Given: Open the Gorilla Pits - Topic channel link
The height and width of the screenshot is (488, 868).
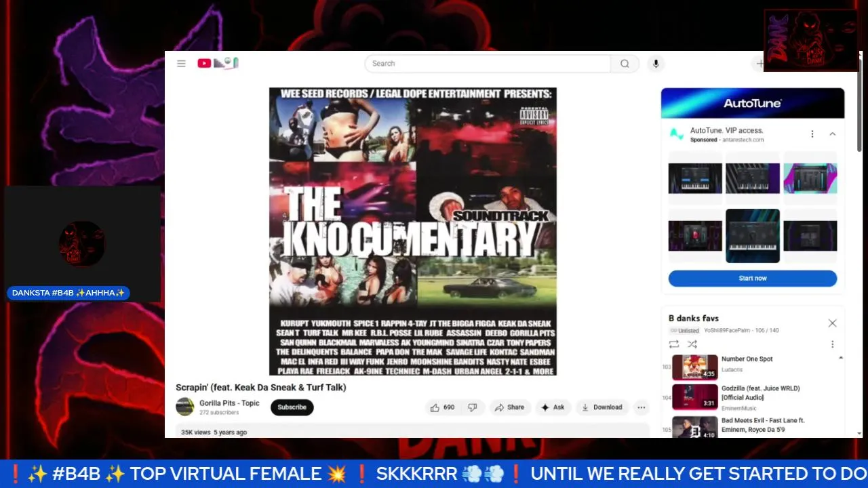Looking at the screenshot, I should 229,403.
